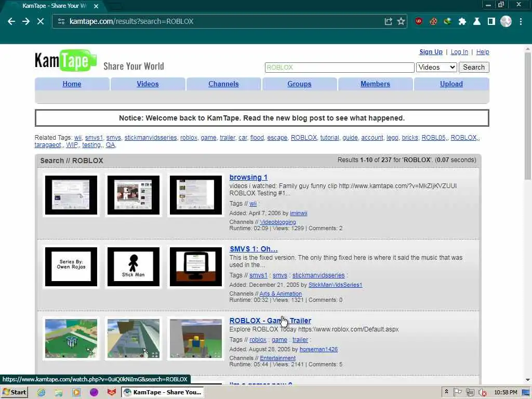The height and width of the screenshot is (399, 532).
Task: Click the welcome back notice banner
Action: coord(262,118)
